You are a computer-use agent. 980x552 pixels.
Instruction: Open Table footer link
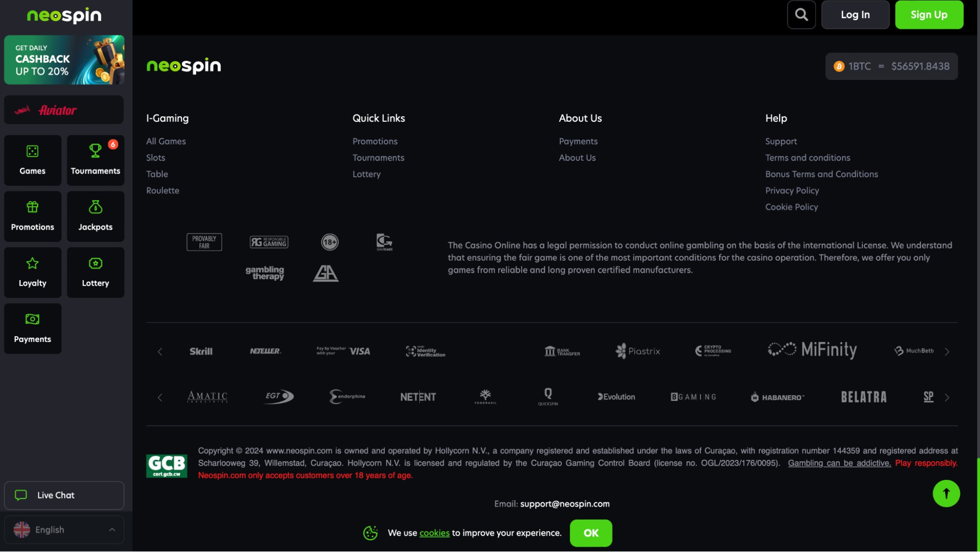pos(157,174)
